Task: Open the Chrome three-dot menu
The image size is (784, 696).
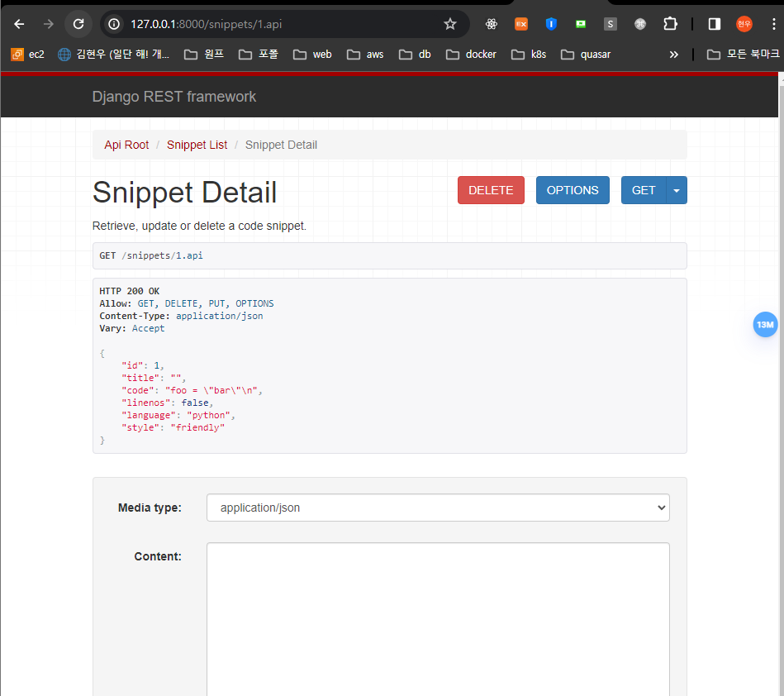Action: 773,24
